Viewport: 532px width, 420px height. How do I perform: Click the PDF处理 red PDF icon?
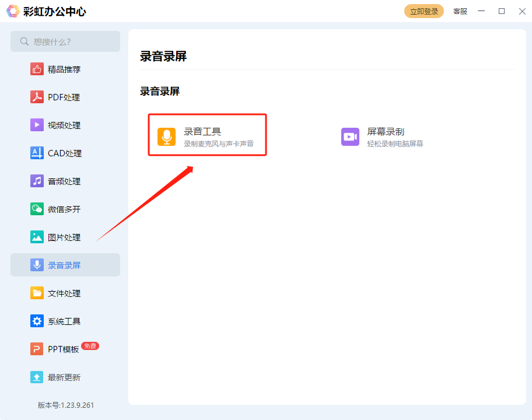point(37,97)
